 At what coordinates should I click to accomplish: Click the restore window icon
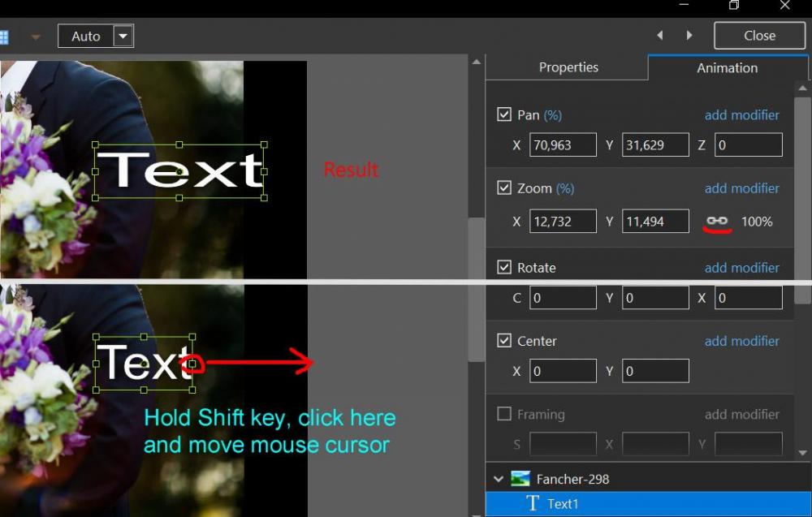pos(733,6)
